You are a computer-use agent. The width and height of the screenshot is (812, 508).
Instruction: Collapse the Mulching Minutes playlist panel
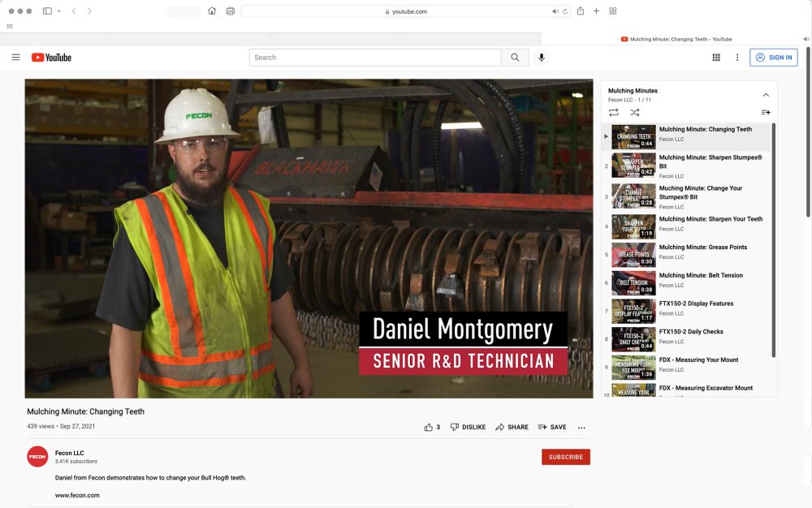pyautogui.click(x=765, y=95)
